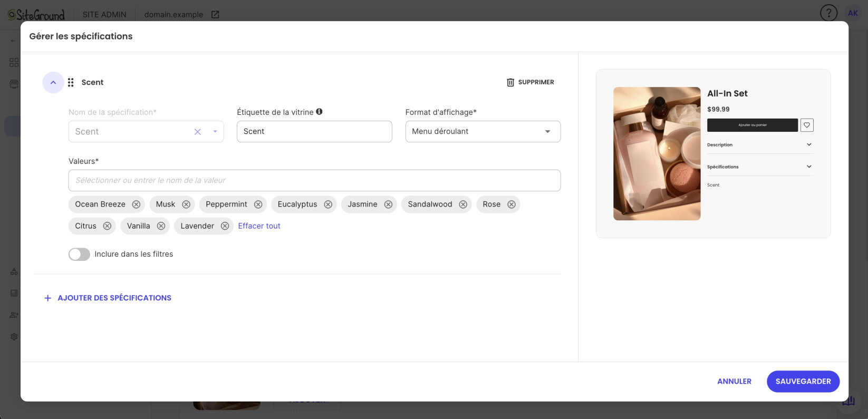Remove the Ocean Breeze value tag
Image resolution: width=868 pixels, height=419 pixels.
point(136,204)
